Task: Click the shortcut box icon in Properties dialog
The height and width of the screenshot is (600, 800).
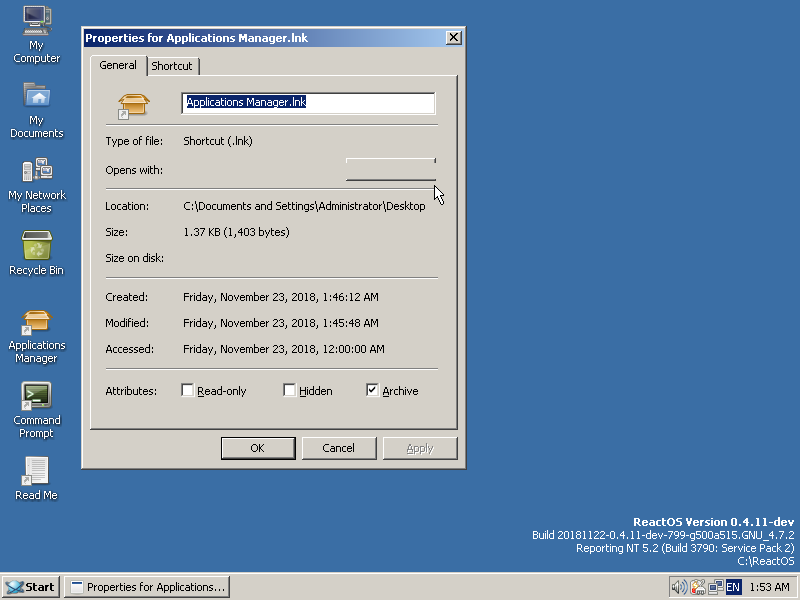Action: tap(133, 106)
